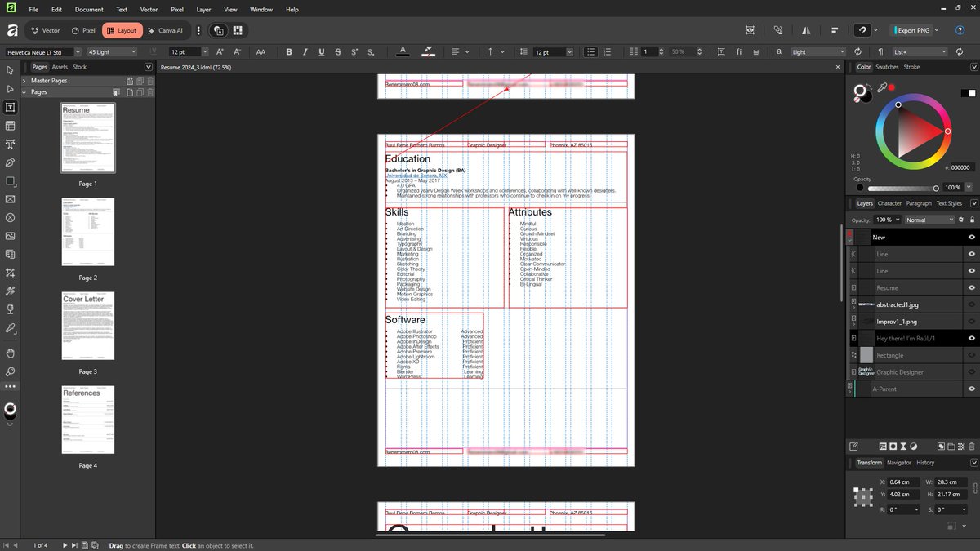Toggle fi ligatures icon
This screenshot has height=551, width=980.
(x=739, y=51)
